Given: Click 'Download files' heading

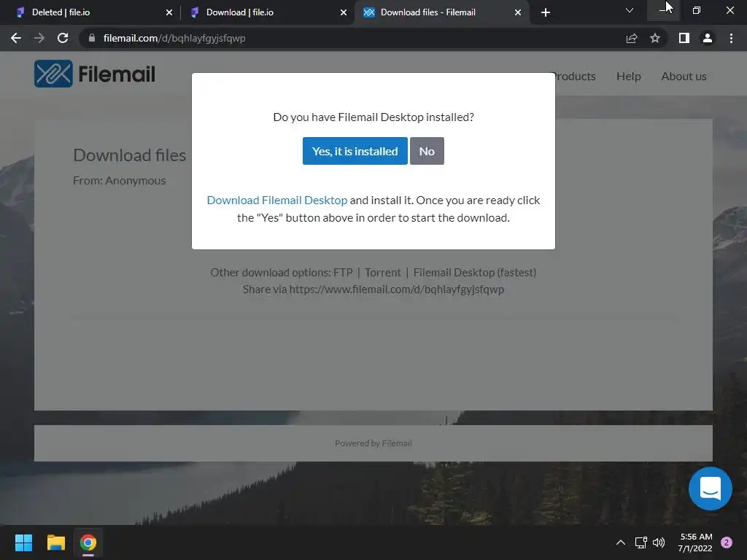Looking at the screenshot, I should [x=130, y=155].
